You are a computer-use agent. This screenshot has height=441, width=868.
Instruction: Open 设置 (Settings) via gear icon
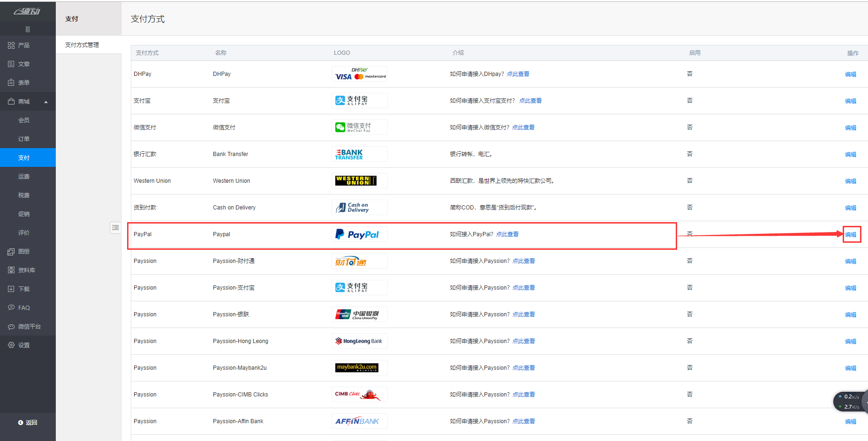[x=11, y=345]
